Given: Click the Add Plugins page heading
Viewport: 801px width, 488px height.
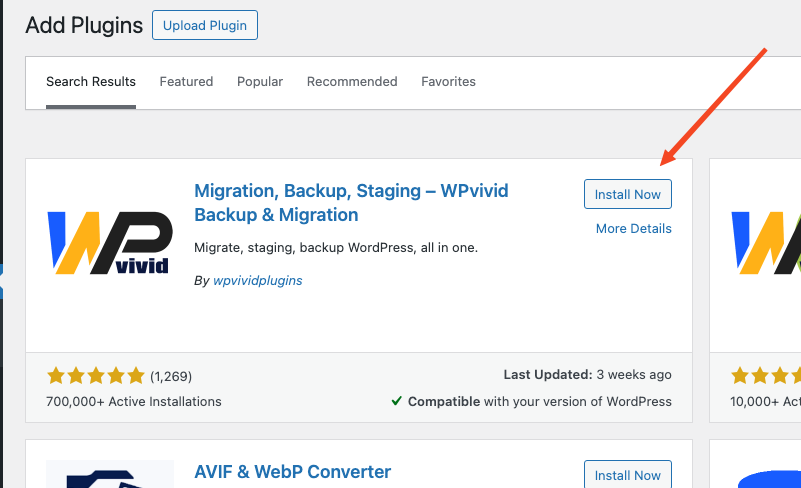Looking at the screenshot, I should coord(84,26).
